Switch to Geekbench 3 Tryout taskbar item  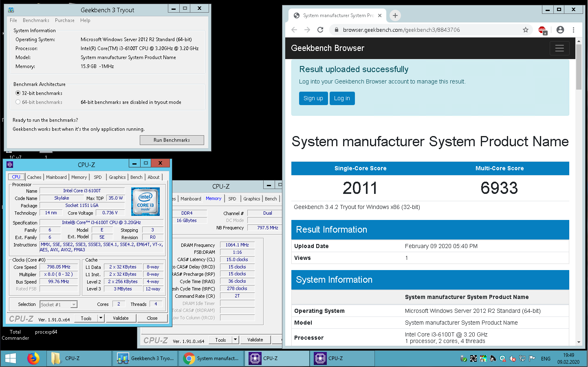[x=145, y=358]
